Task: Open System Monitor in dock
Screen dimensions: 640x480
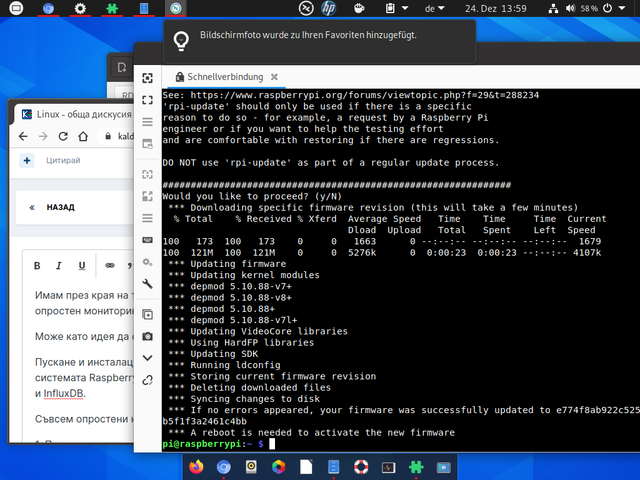Action: pyautogui.click(x=388, y=467)
